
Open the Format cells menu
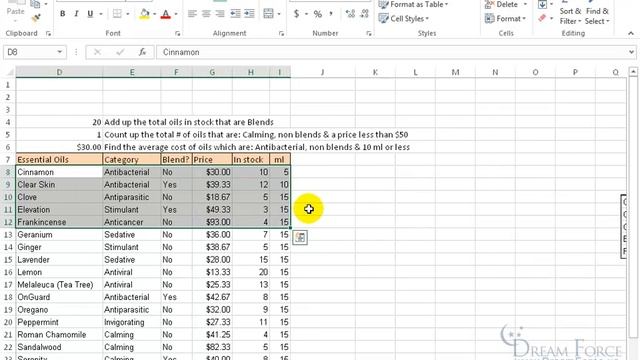click(505, 18)
